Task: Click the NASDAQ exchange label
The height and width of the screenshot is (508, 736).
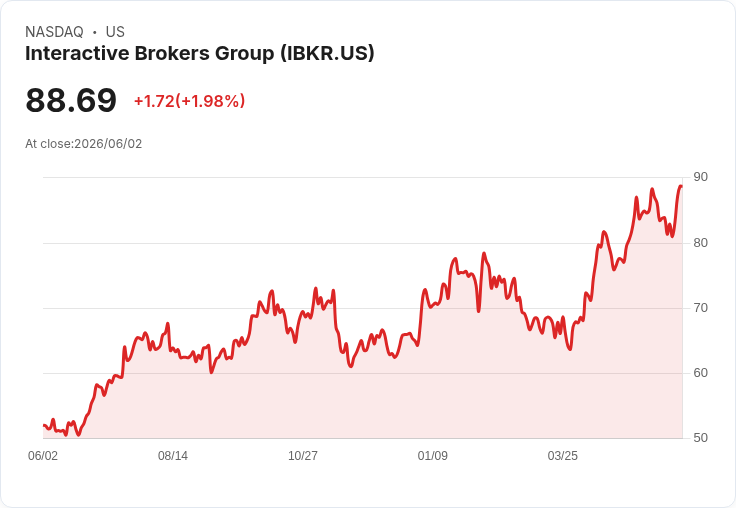Action: (54, 32)
